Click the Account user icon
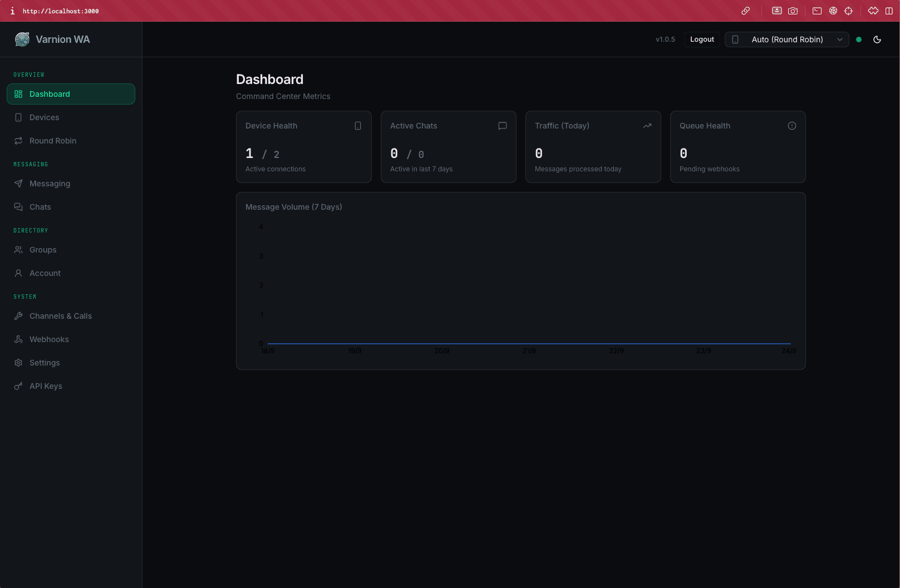 [x=18, y=273]
